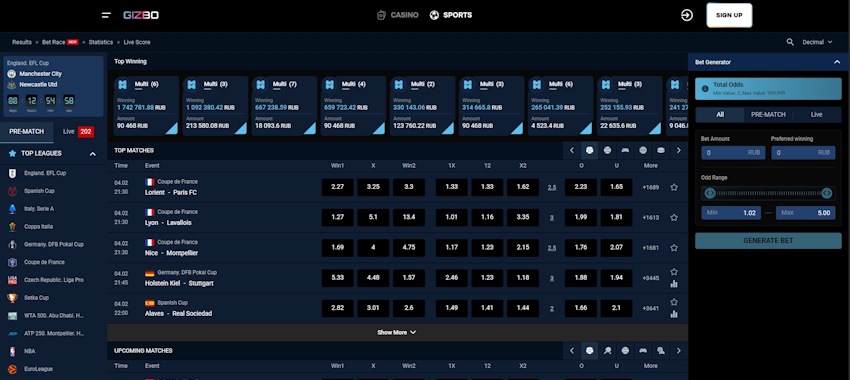Select esports gamepad filter in Top Matches
850x380 pixels.
[625, 150]
